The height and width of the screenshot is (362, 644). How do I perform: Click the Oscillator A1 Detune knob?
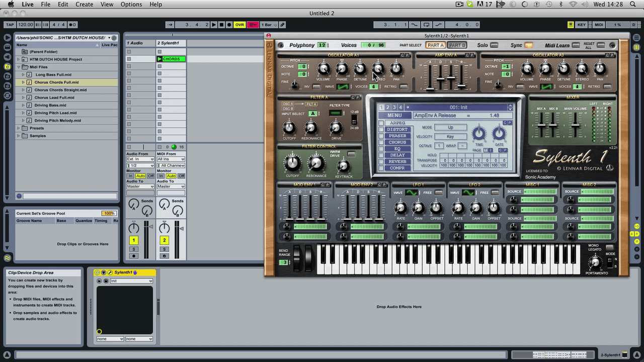[x=360, y=69]
